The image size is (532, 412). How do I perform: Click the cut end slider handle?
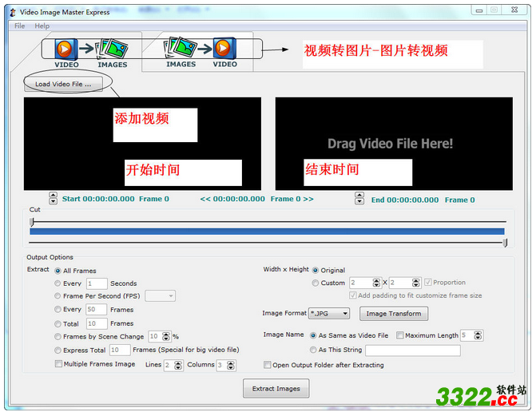click(x=505, y=243)
